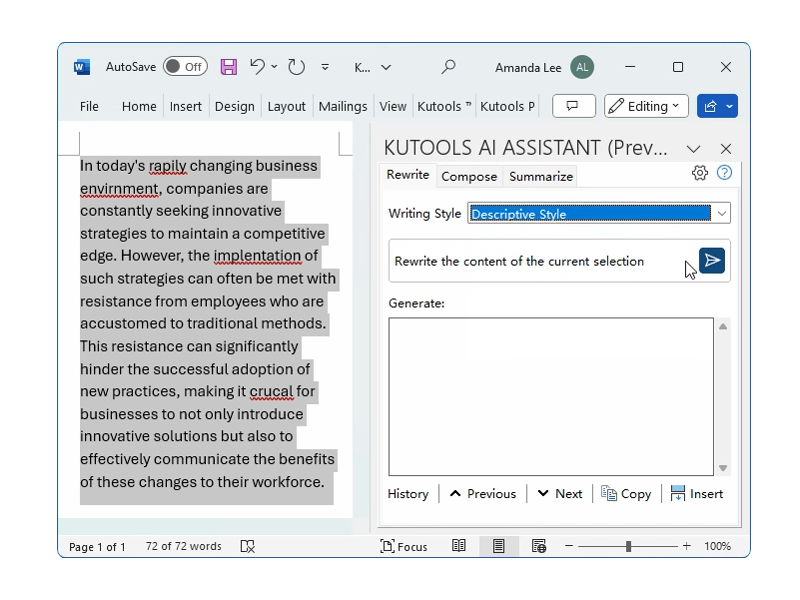Open the Comments pane button
The width and height of the screenshot is (800, 600).
click(573, 106)
